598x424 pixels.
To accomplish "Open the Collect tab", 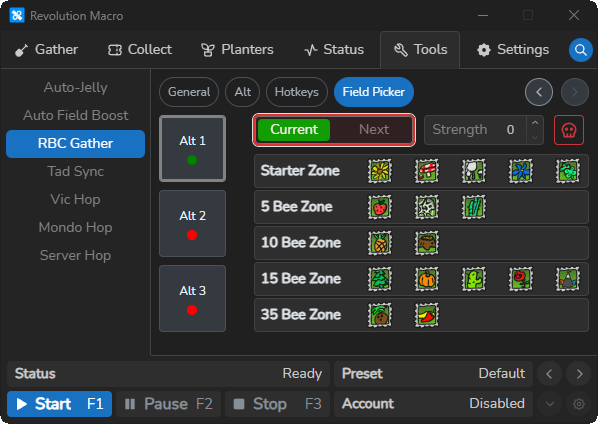I will coord(140,50).
